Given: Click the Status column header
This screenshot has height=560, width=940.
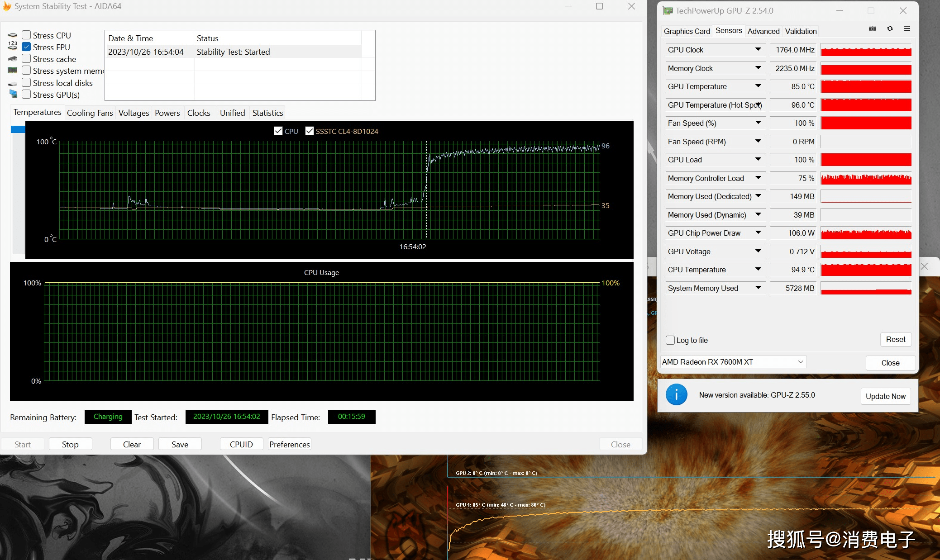Looking at the screenshot, I should point(277,38).
